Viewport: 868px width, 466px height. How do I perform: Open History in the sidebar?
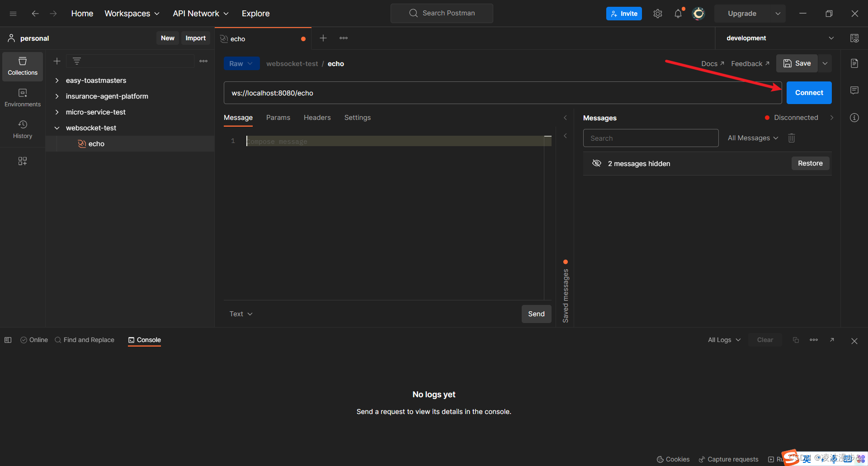click(x=23, y=130)
